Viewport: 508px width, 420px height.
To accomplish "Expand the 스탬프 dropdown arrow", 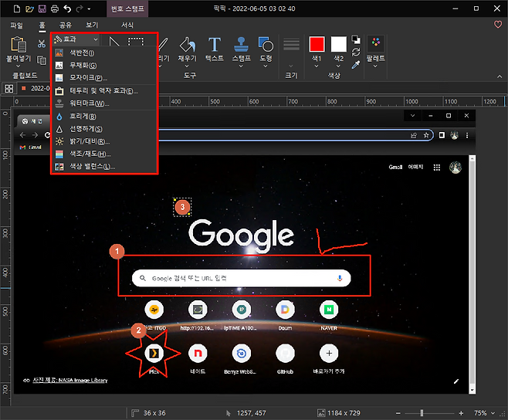I will pyautogui.click(x=241, y=66).
